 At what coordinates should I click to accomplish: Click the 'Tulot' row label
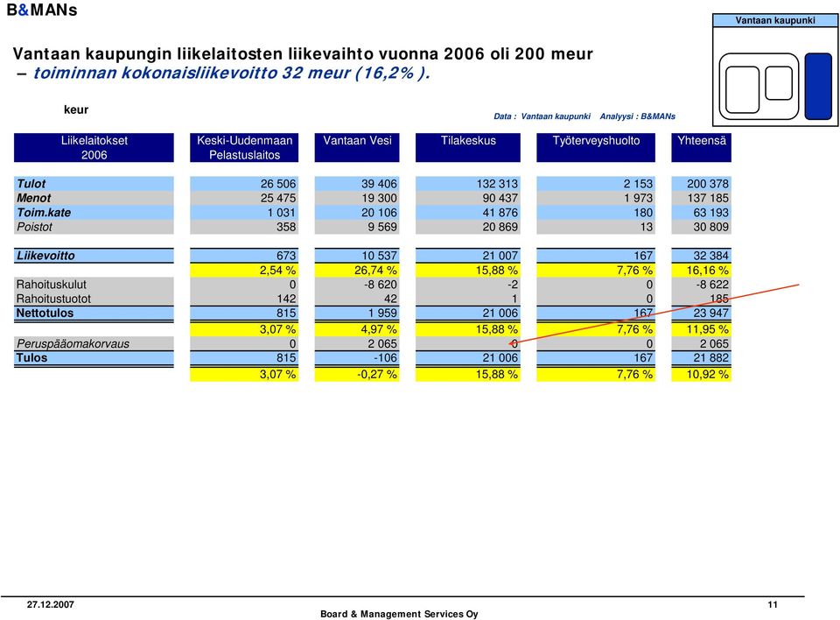(31, 183)
